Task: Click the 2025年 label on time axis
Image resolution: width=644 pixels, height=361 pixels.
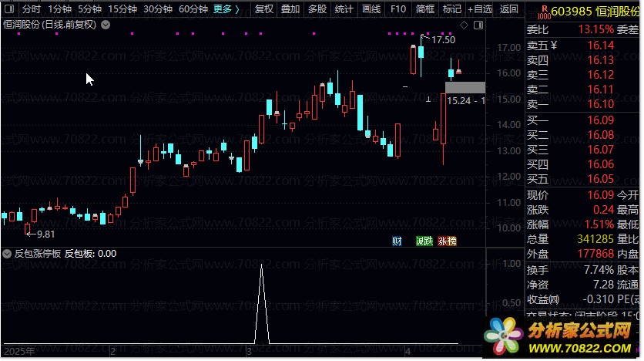Action: (x=19, y=352)
